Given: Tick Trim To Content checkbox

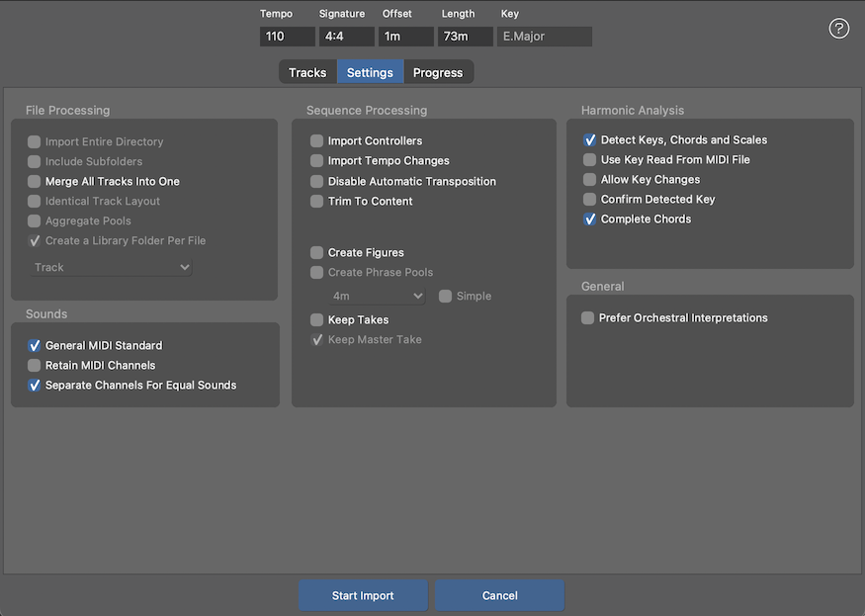Looking at the screenshot, I should point(317,202).
